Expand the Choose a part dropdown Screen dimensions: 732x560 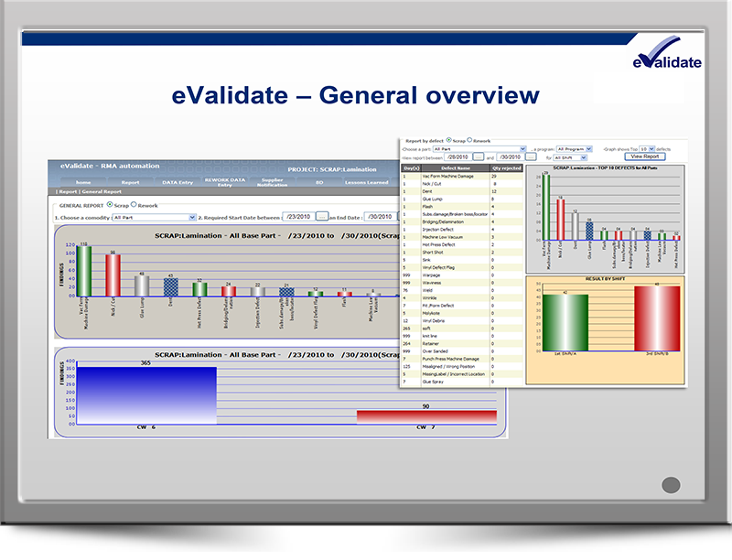pos(479,149)
